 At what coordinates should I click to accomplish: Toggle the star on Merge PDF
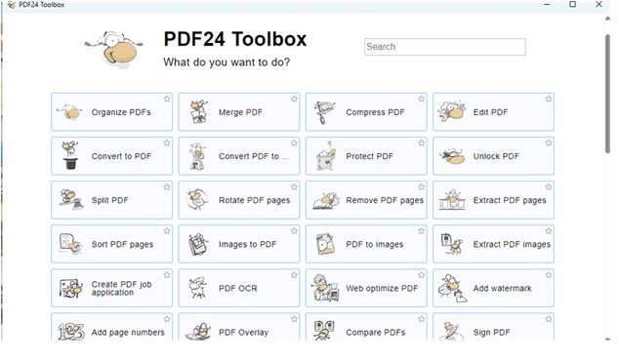point(294,99)
